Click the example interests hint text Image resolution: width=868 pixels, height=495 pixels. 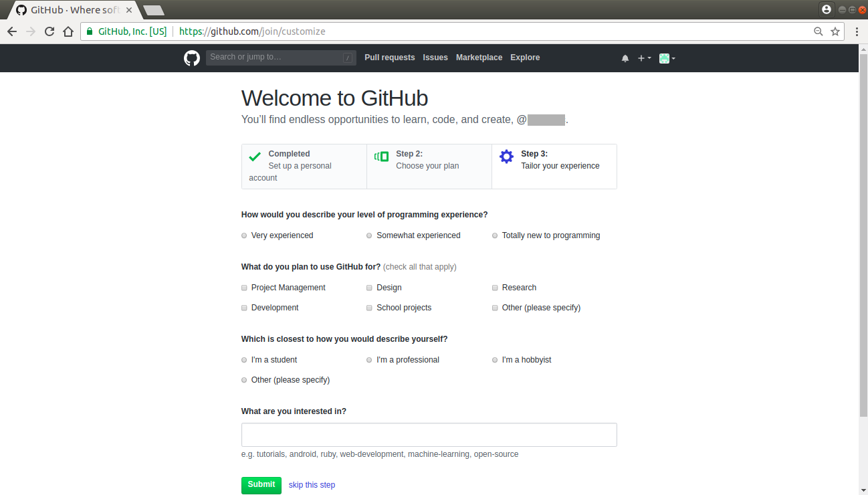coord(380,454)
